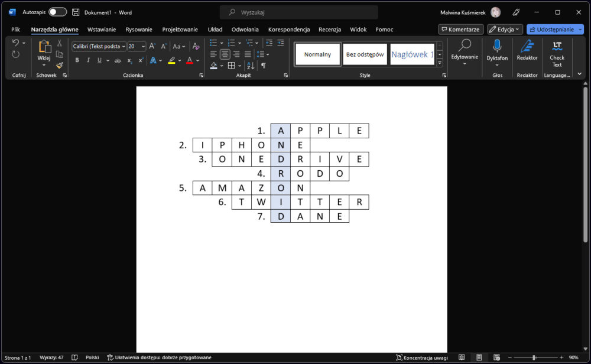Image resolution: width=591 pixels, height=364 pixels.
Task: Apply subscript formatting
Action: (x=129, y=60)
